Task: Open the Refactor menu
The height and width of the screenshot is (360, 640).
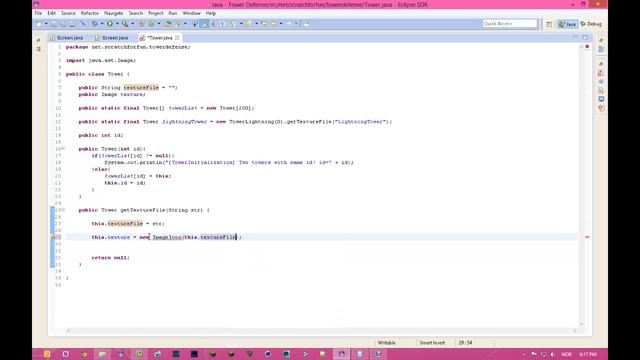Action: point(89,13)
